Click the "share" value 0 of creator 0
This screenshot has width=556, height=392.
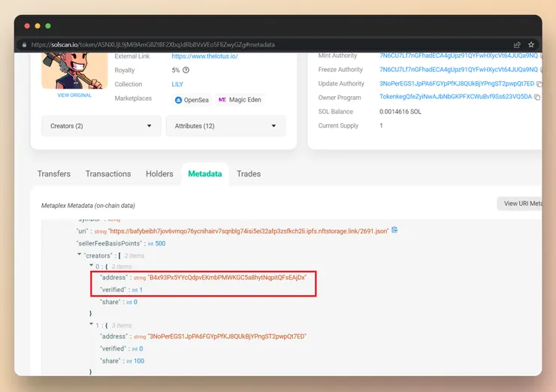pos(135,302)
